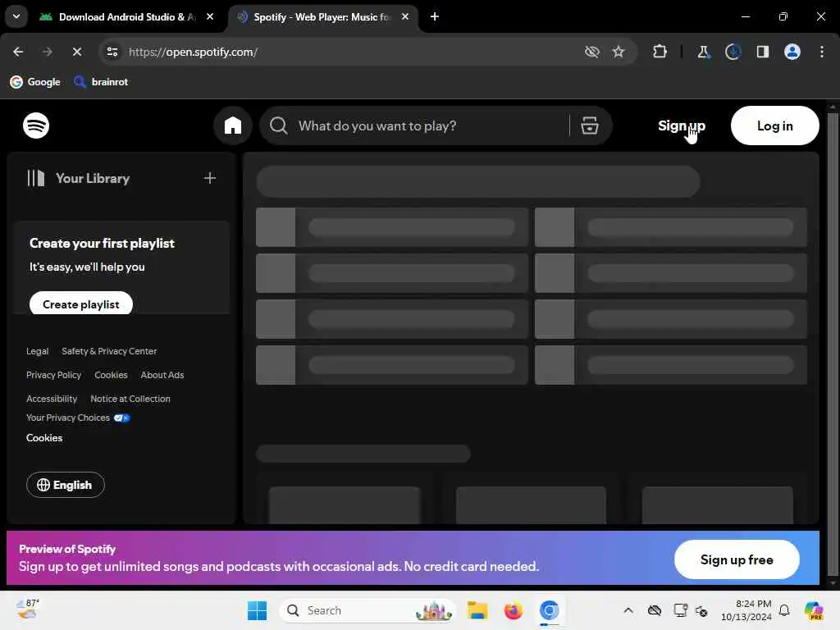Viewport: 840px width, 630px height.
Task: Click the white Cookies link above English
Action: [44, 438]
